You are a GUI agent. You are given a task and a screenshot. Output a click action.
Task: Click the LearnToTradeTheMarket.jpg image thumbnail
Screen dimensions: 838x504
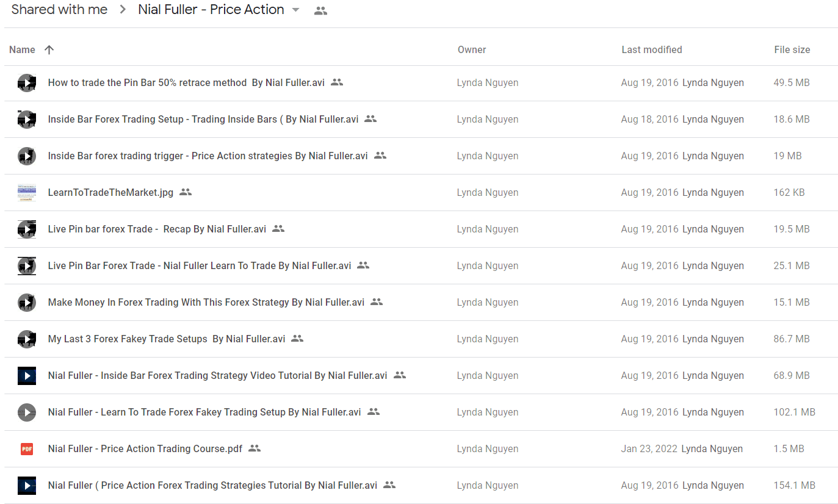pos(27,193)
